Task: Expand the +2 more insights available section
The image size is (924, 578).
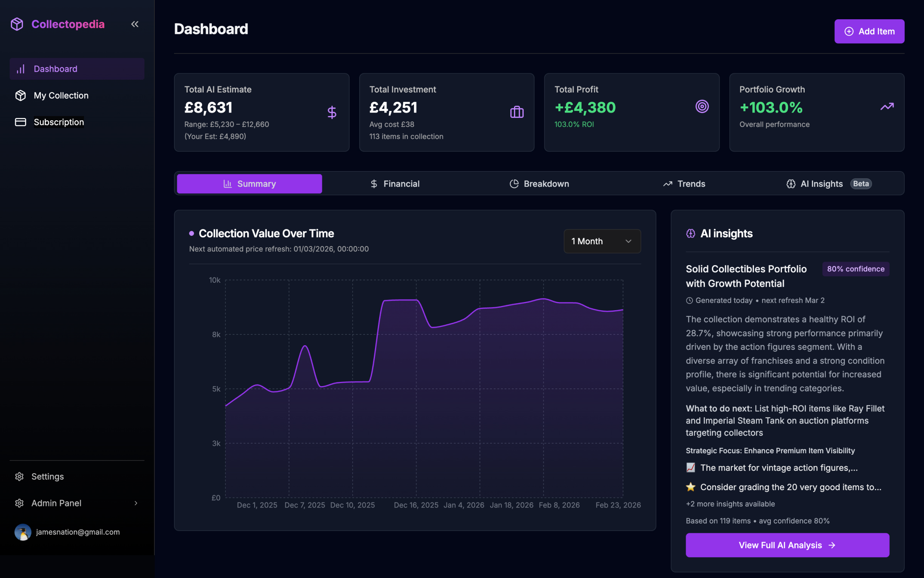Action: tap(730, 504)
